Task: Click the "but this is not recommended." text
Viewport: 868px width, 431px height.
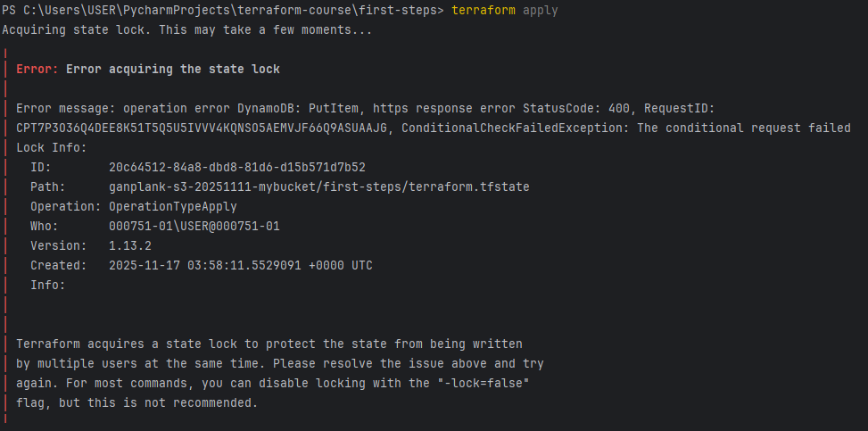Action: pos(158,402)
